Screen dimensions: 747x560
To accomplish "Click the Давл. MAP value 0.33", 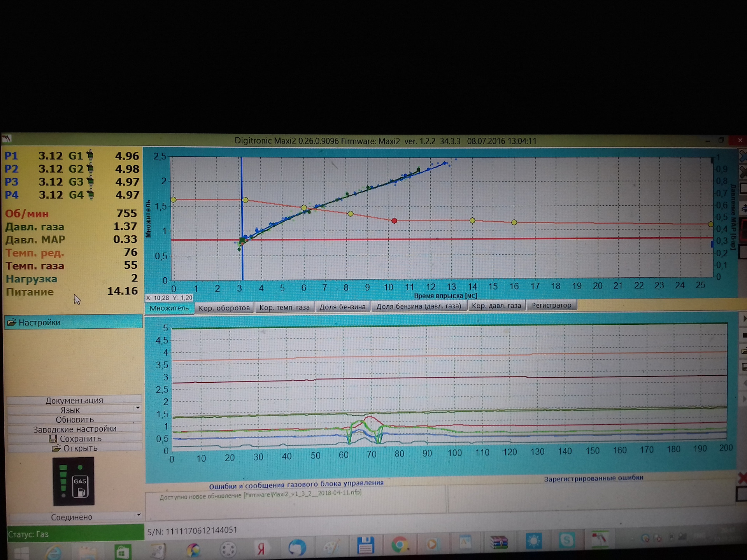I will [x=125, y=239].
